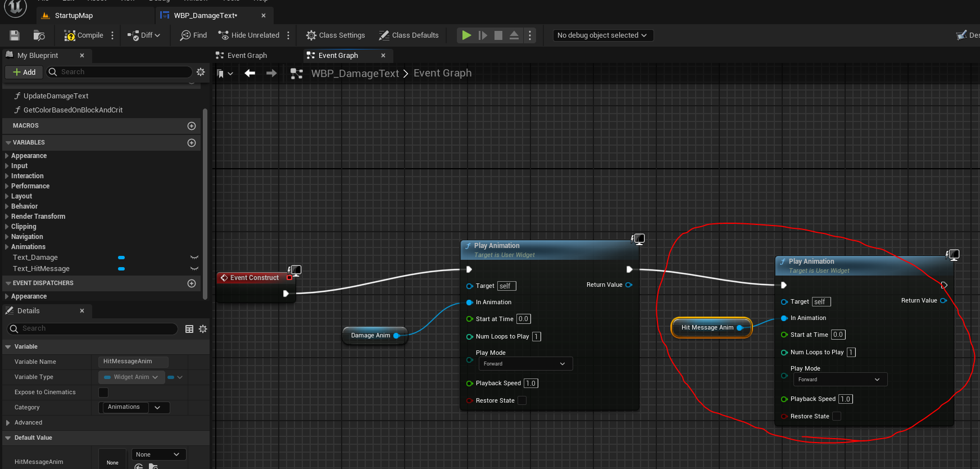Toggle Details property matrix grid icon
The image size is (980, 469).
click(189, 329)
